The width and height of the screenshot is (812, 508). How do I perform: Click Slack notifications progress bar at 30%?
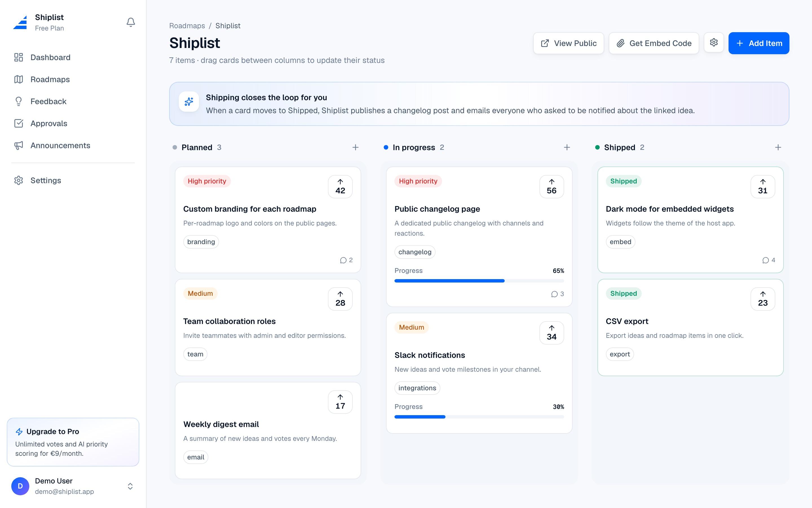point(479,417)
